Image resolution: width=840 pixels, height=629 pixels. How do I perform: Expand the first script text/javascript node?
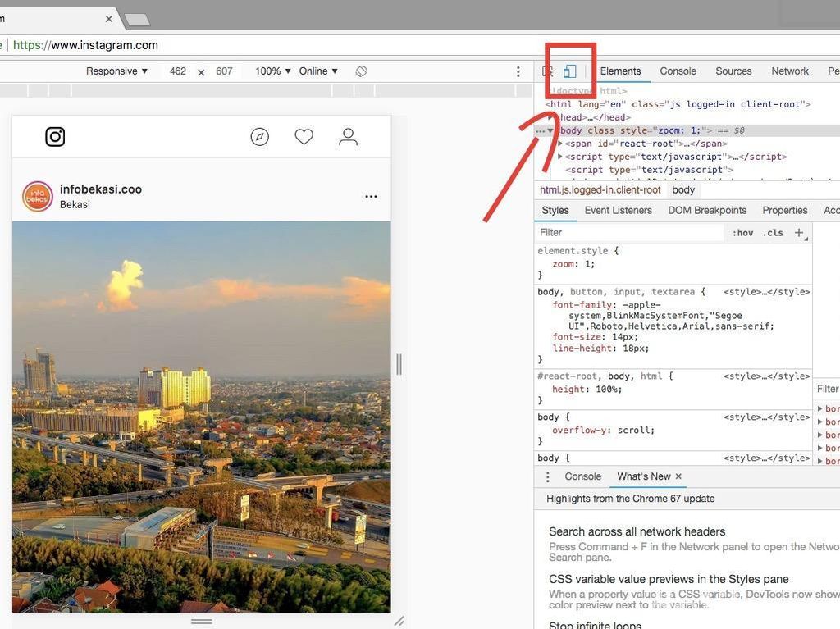560,157
